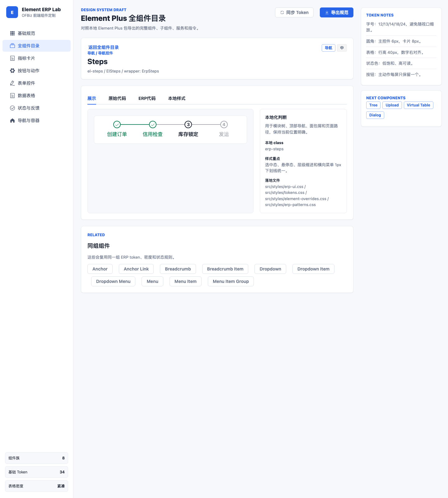Viewport: 448px width, 498px height.
Task: Click the folder icon beside 全组件目录
Action: (12, 46)
